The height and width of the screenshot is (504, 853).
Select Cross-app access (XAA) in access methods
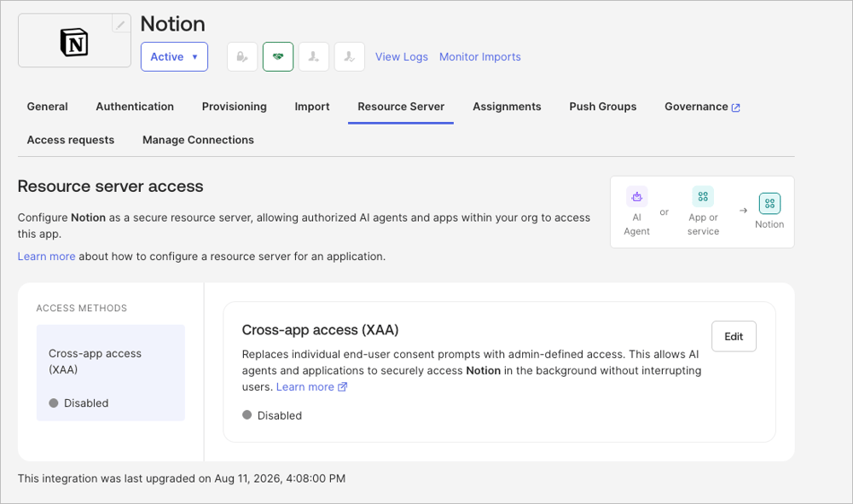[x=110, y=373]
